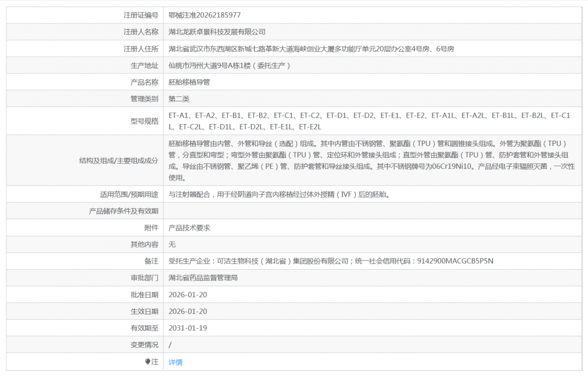The width and height of the screenshot is (588, 377).
Task: Click 其他内容 value 无
Action: click(x=172, y=244)
